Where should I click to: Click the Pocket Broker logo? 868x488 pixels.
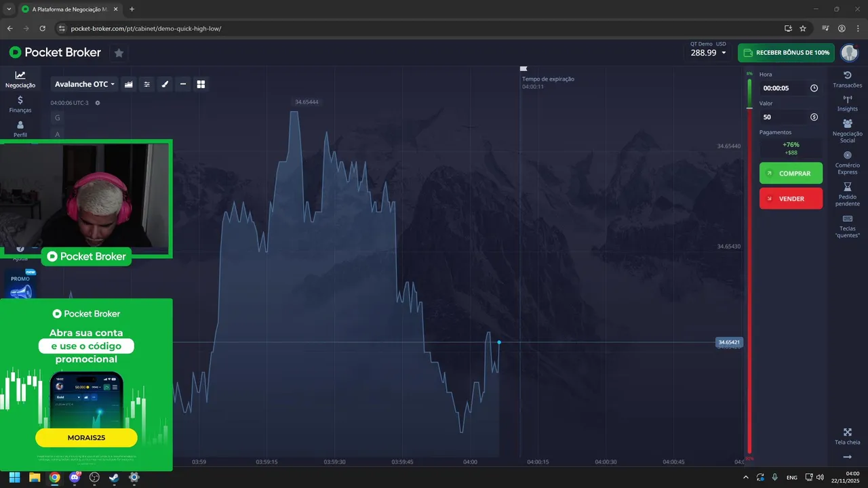pos(55,52)
